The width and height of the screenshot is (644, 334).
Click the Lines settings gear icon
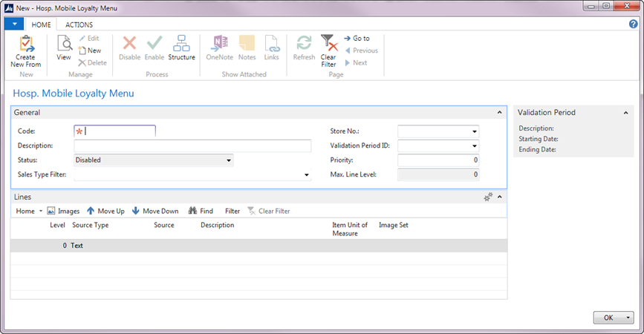coord(488,197)
